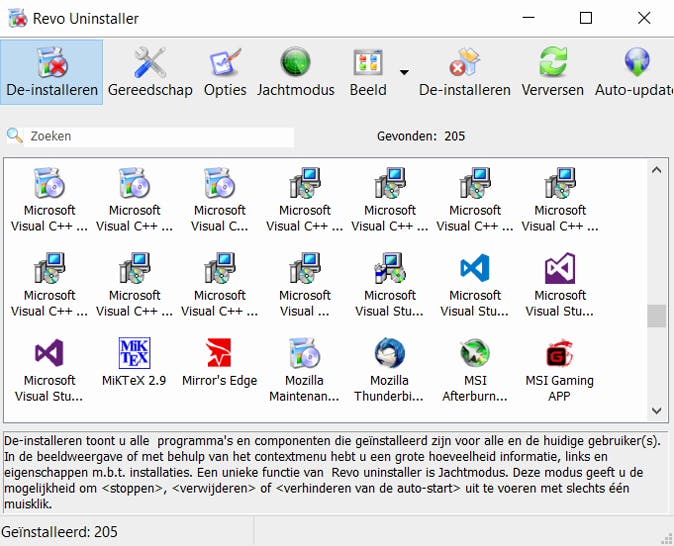Select Visual Studio entry with installer computer icon
Viewport: 674px width, 546px height.
coord(389,285)
